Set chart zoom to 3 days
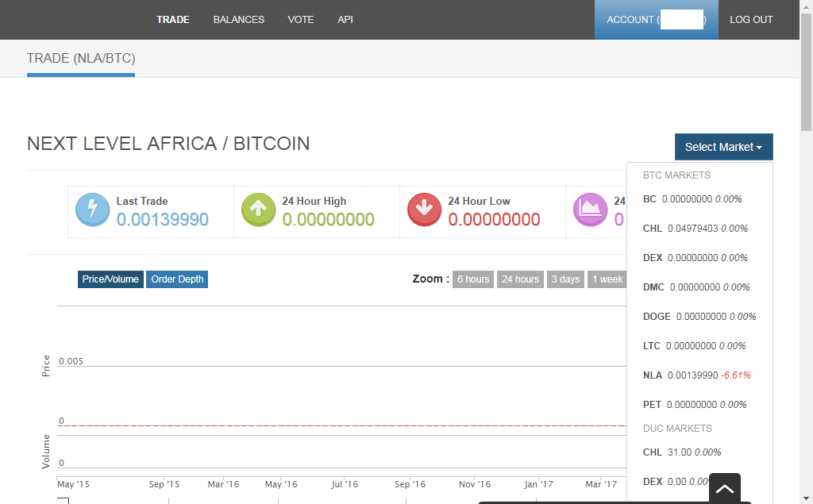Image resolution: width=813 pixels, height=504 pixels. pos(565,279)
